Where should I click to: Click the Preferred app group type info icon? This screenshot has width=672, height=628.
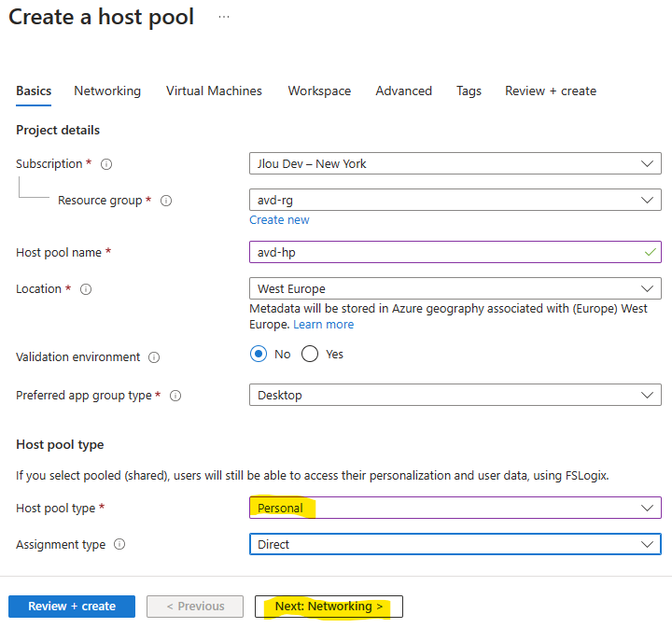(x=175, y=396)
